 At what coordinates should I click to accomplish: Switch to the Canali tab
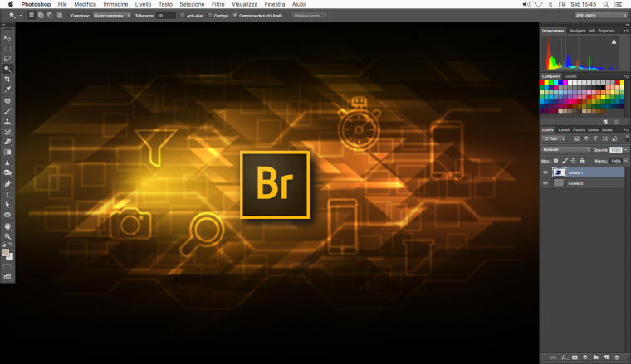564,130
